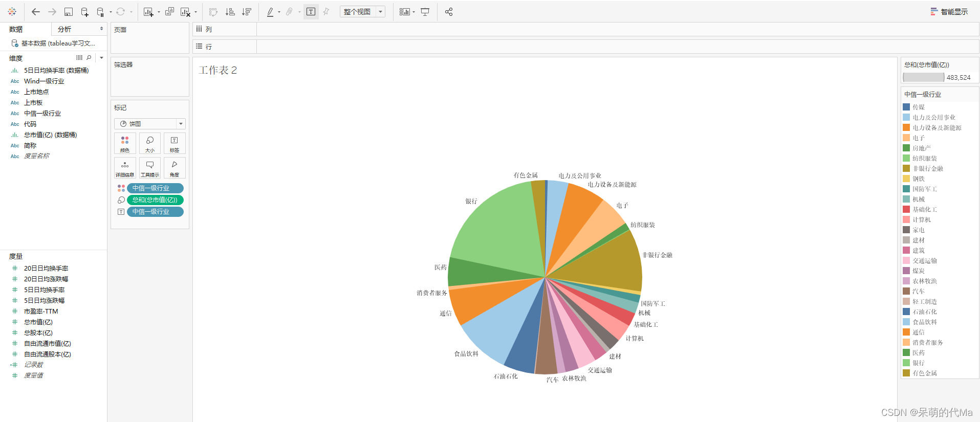Click the green 总和(总市值(亿)) pill

155,200
